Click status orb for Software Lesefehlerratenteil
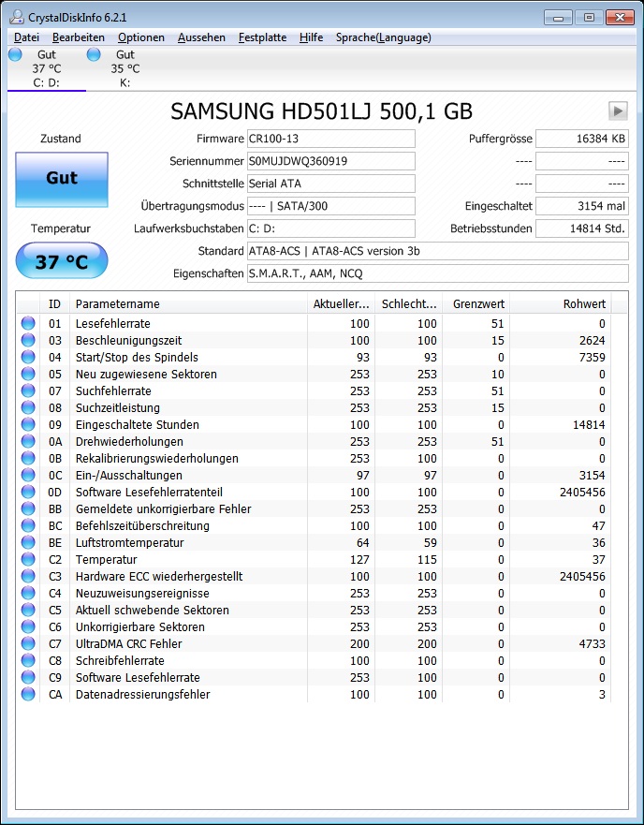Image resolution: width=644 pixels, height=825 pixels. pyautogui.click(x=28, y=492)
